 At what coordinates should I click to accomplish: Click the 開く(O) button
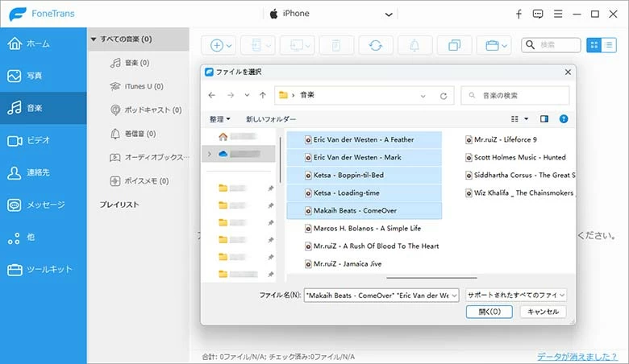[489, 312]
